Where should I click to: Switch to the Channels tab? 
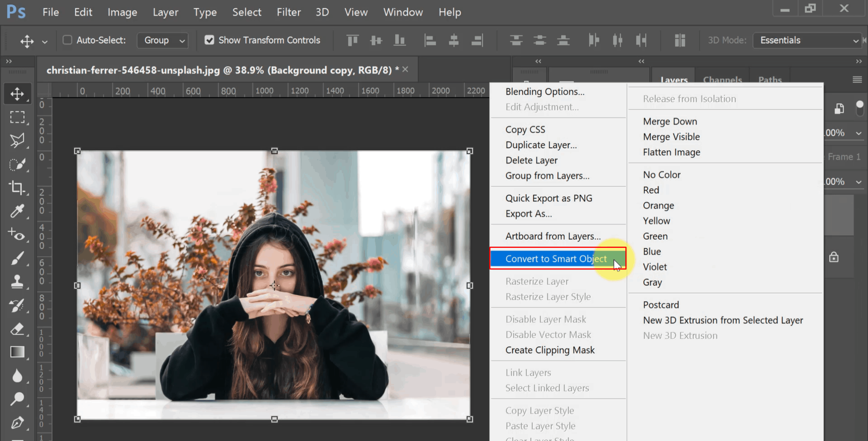pyautogui.click(x=722, y=79)
